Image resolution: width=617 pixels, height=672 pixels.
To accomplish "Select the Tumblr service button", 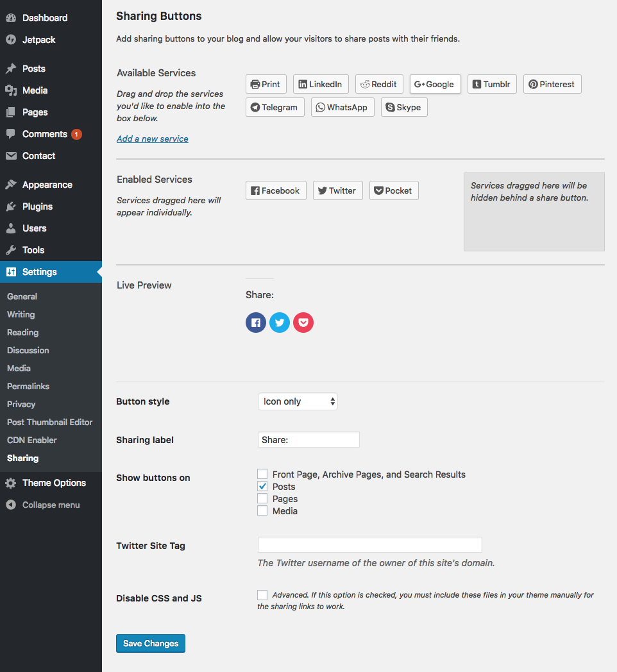I will pyautogui.click(x=492, y=84).
